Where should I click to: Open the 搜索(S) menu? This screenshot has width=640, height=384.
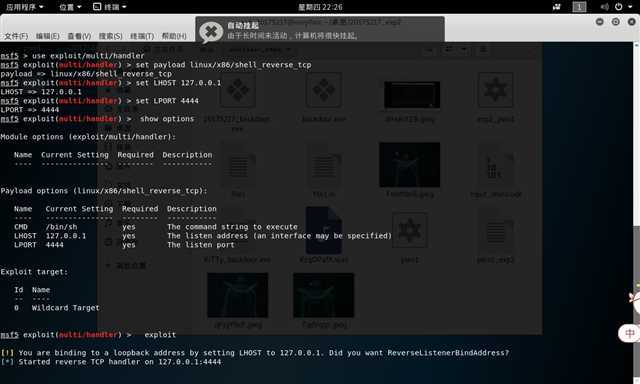click(110, 36)
